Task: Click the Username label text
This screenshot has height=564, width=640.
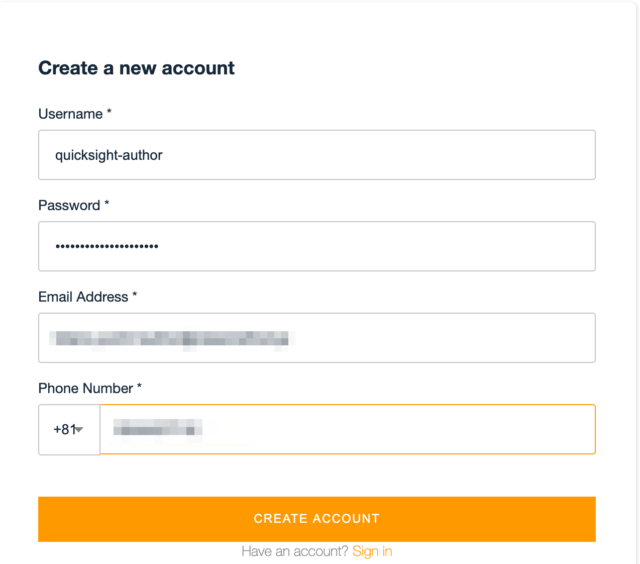Action: pyautogui.click(x=70, y=114)
